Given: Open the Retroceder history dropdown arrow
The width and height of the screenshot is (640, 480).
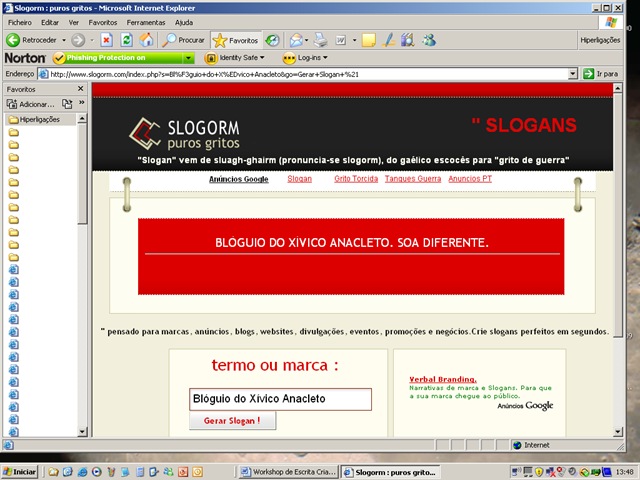Looking at the screenshot, I should (x=64, y=40).
